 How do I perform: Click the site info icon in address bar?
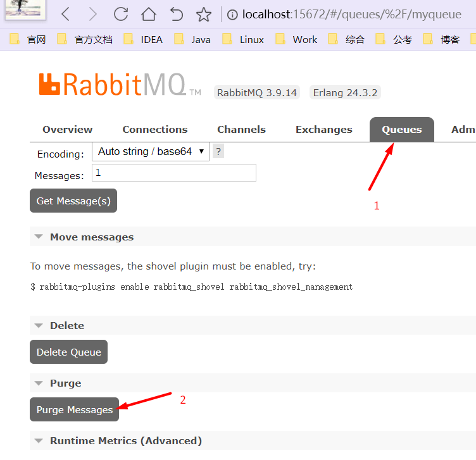(232, 15)
